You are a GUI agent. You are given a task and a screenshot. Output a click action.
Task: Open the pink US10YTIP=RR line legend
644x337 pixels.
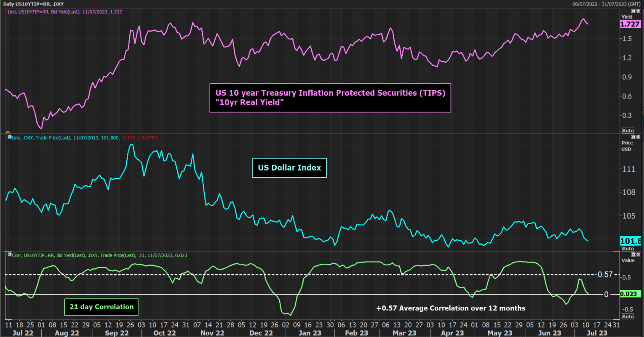65,12
